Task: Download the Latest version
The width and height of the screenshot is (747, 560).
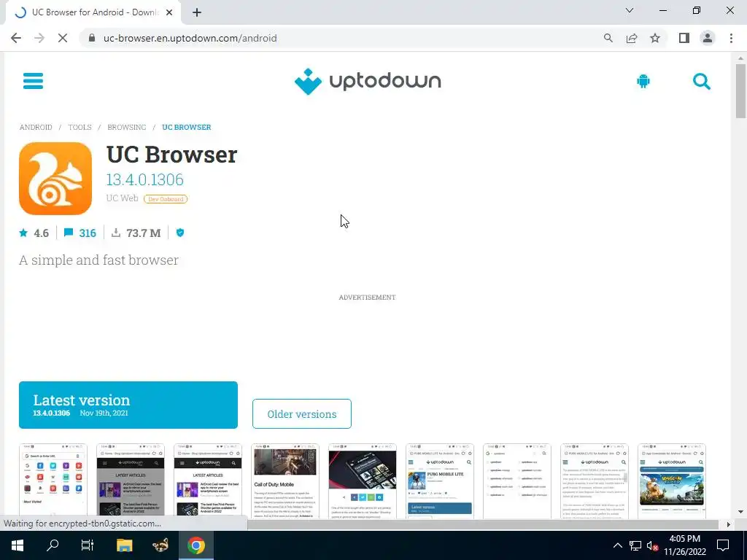Action: 128,405
